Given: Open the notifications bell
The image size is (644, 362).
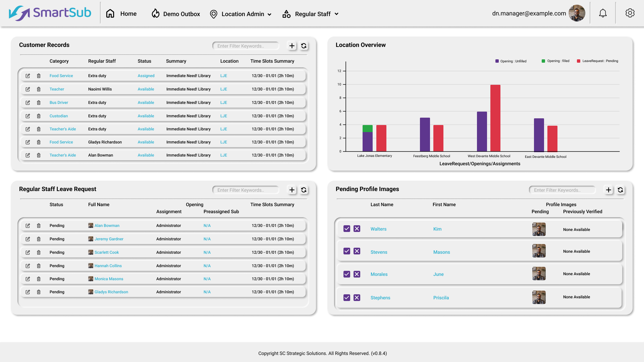Looking at the screenshot, I should [603, 13].
